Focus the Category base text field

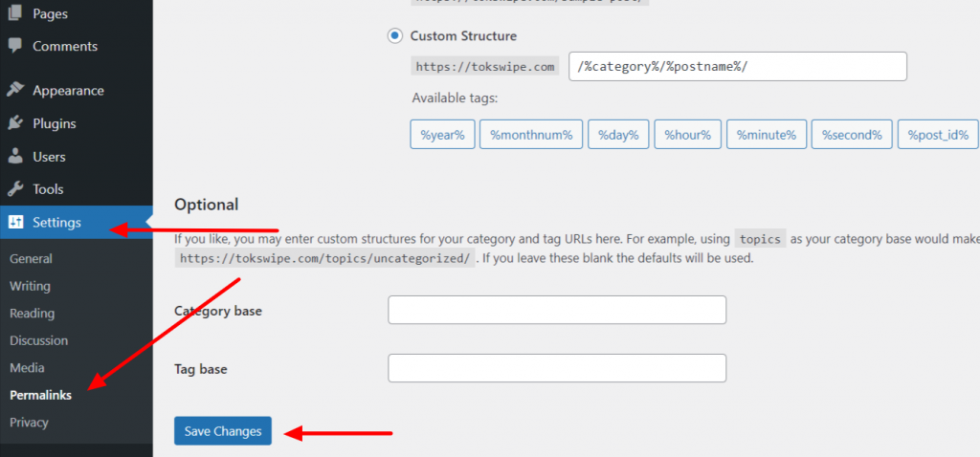557,311
